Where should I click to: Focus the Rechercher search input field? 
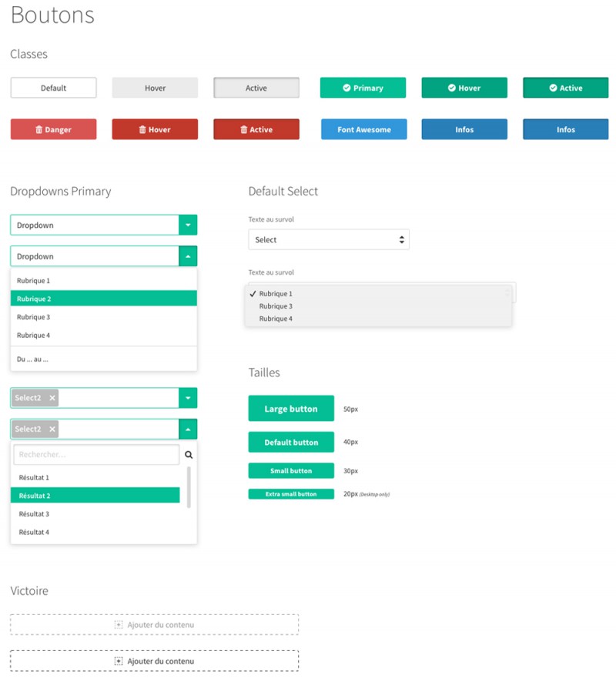[96, 455]
